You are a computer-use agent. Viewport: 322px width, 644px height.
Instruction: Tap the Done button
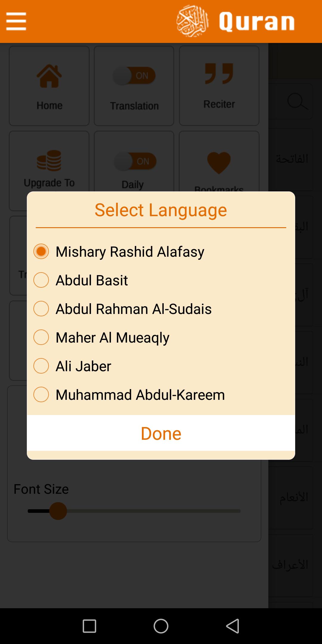pos(161,433)
